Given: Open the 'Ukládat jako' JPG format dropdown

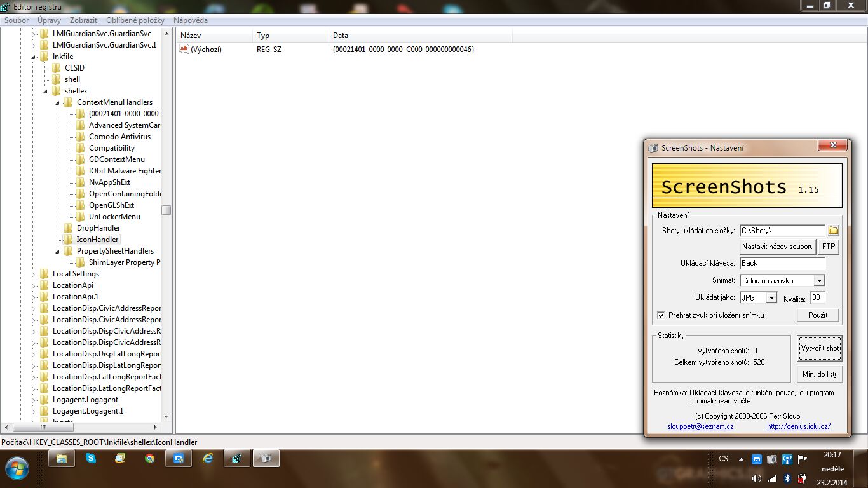Looking at the screenshot, I should click(771, 297).
